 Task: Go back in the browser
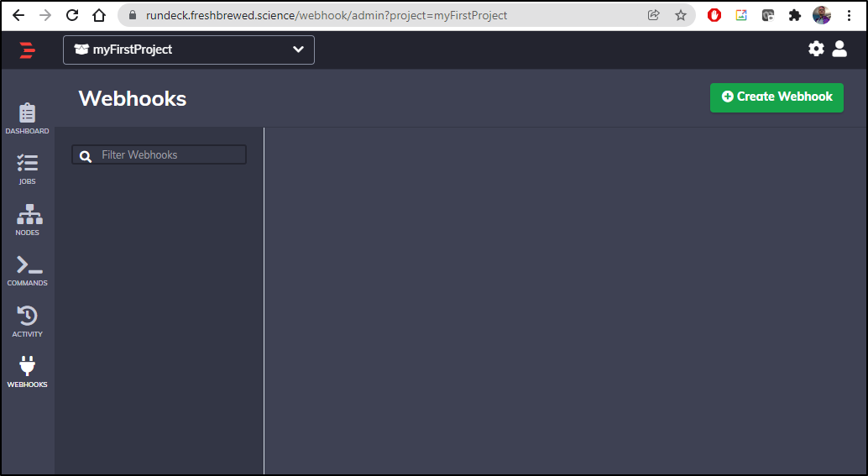[18, 15]
